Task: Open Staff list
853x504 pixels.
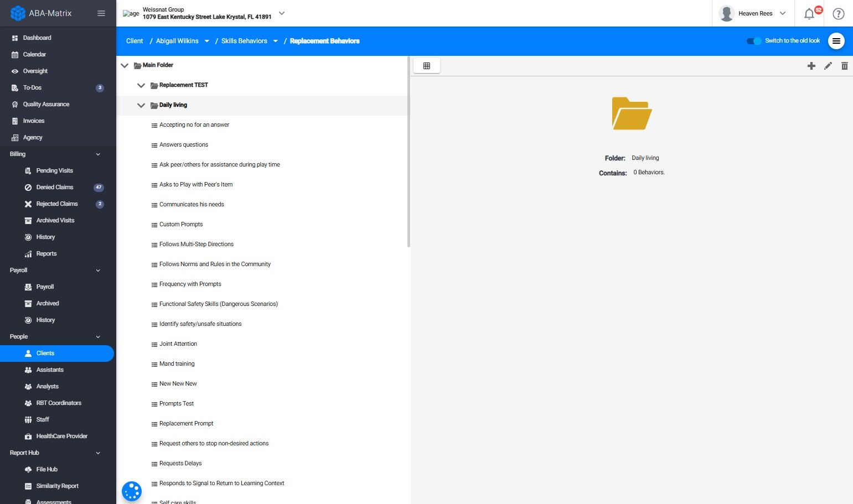Action: click(43, 419)
